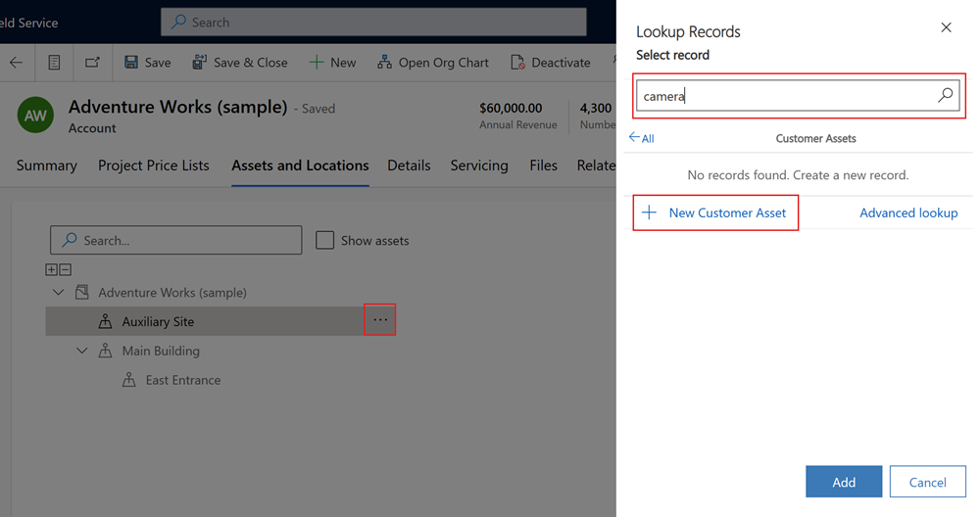Image resolution: width=980 pixels, height=517 pixels.
Task: Collapse the Main Building node
Action: 82,351
